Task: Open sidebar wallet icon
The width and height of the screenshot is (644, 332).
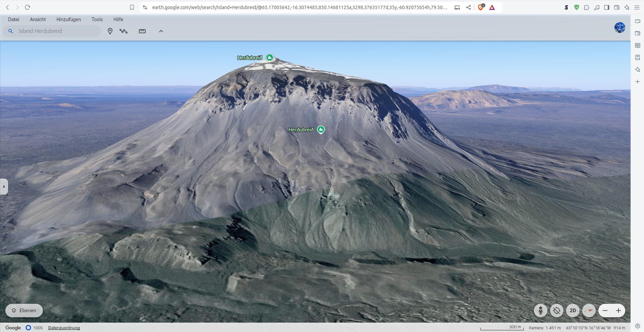Action: click(x=638, y=33)
